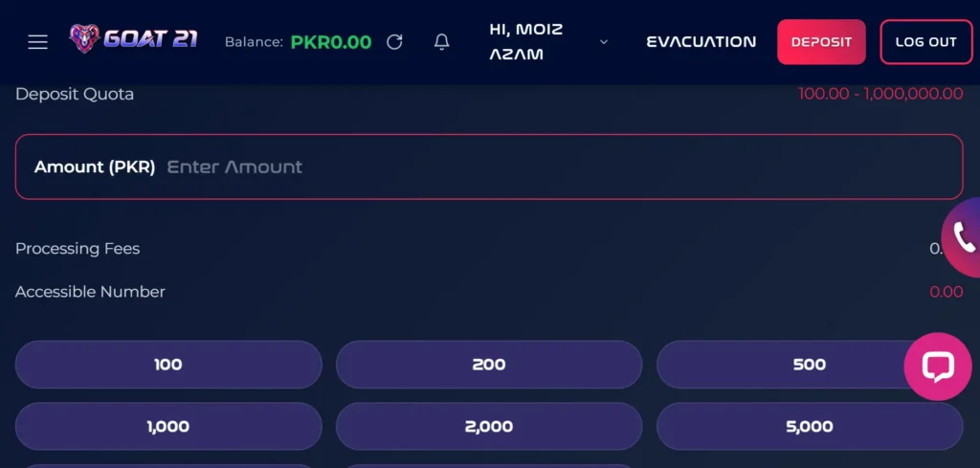The image size is (980, 468).
Task: Choose the 500 quick amount
Action: pos(810,365)
